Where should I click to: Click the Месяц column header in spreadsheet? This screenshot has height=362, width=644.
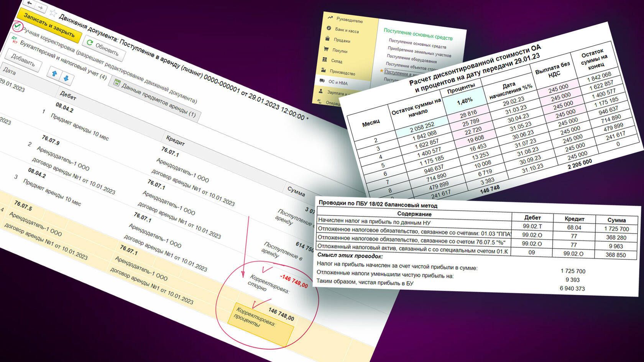click(371, 123)
